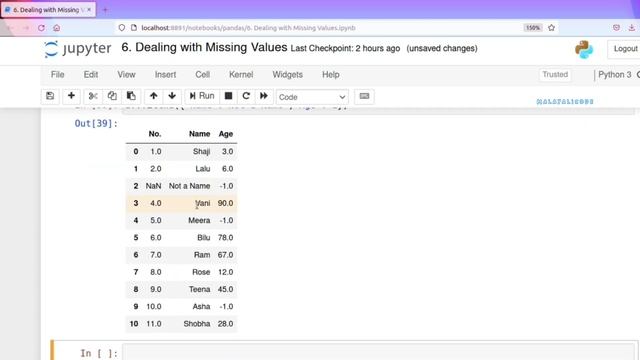Click the name Shobha in table
The width and height of the screenshot is (640, 360).
pos(197,324)
